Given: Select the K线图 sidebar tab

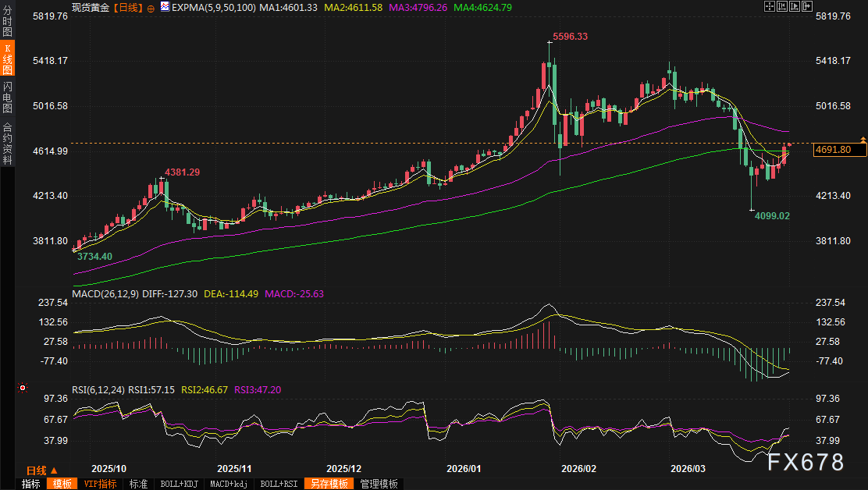Looking at the screenshot, I should [x=7, y=59].
